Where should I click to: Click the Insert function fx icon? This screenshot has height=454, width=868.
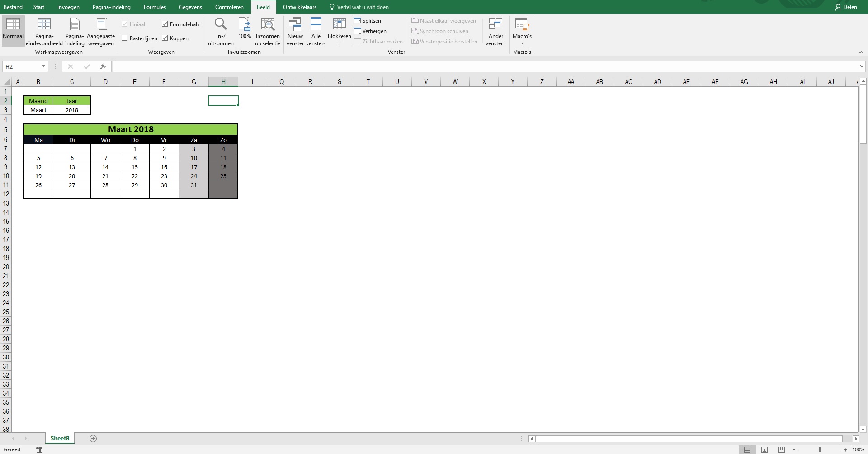pyautogui.click(x=103, y=66)
